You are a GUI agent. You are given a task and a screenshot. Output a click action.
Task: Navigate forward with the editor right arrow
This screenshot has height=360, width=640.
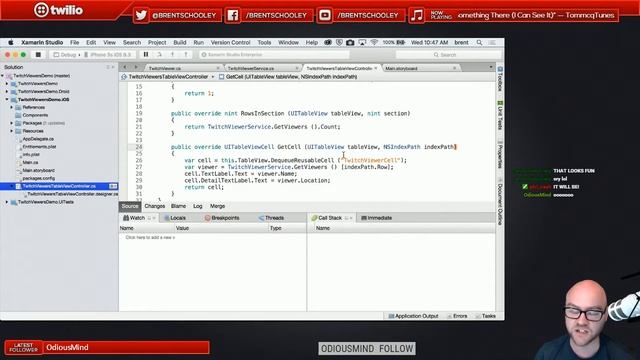tap(136, 67)
